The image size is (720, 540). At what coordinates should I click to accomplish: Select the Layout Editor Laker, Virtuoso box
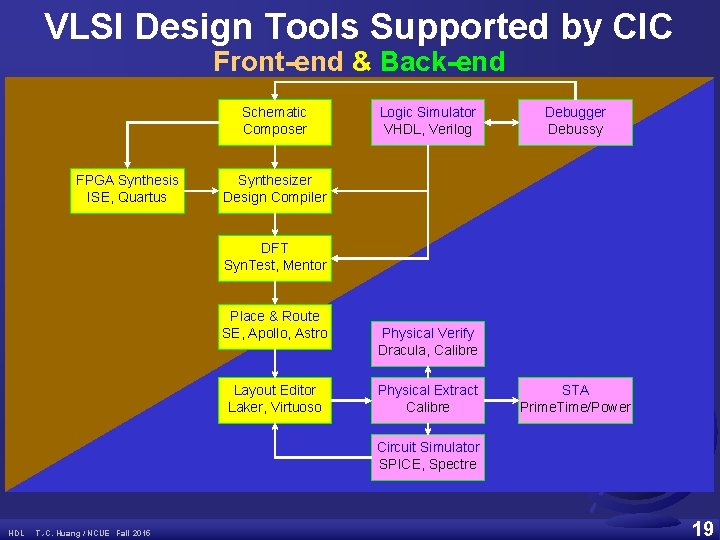(275, 400)
